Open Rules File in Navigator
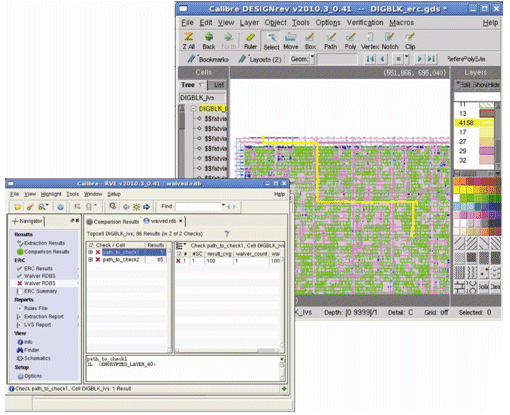This screenshot has height=415, width=510. [32, 308]
